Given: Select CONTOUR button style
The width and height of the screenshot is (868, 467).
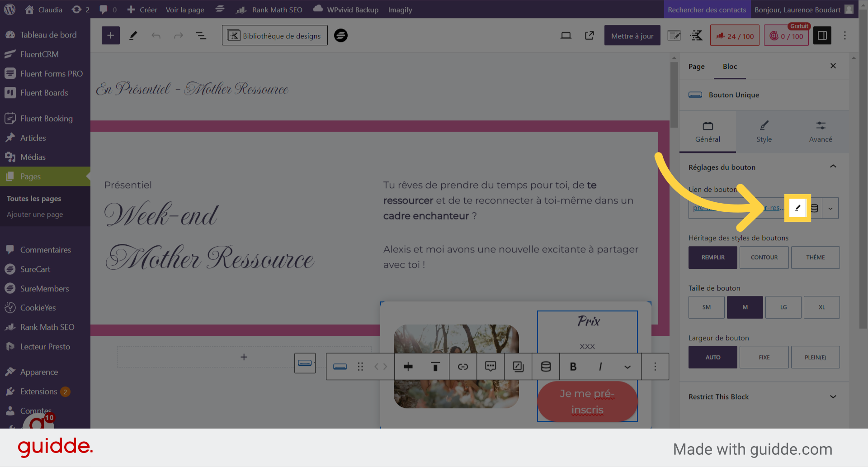Looking at the screenshot, I should [x=764, y=257].
